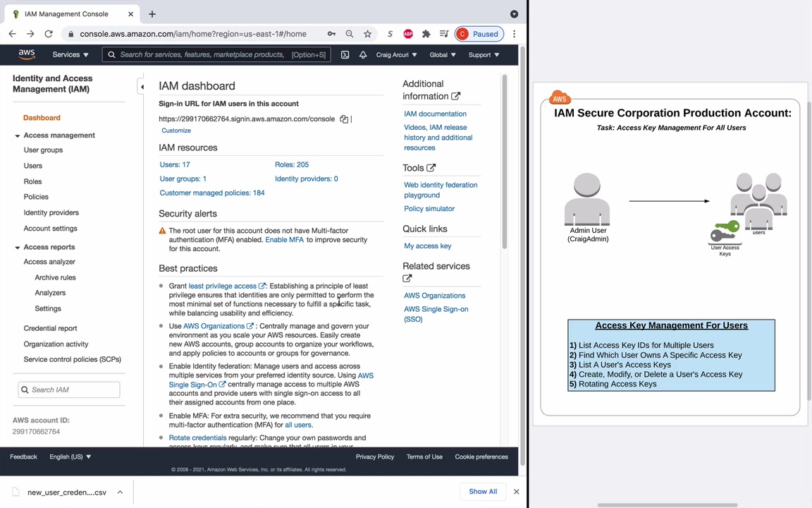Open the media control playlist icon
Viewport: 812px width, 508px height.
click(444, 34)
